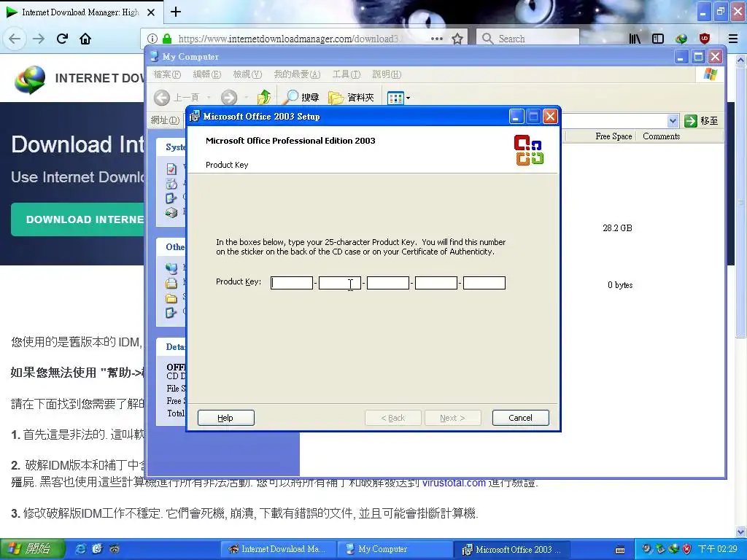This screenshot has width=747, height=560.
Task: Go to browser home page
Action: click(85, 39)
